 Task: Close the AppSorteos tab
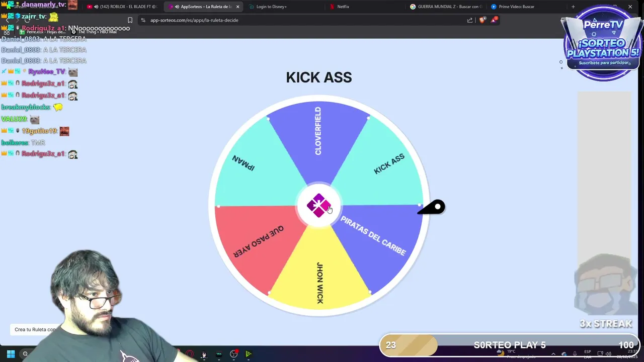click(237, 7)
